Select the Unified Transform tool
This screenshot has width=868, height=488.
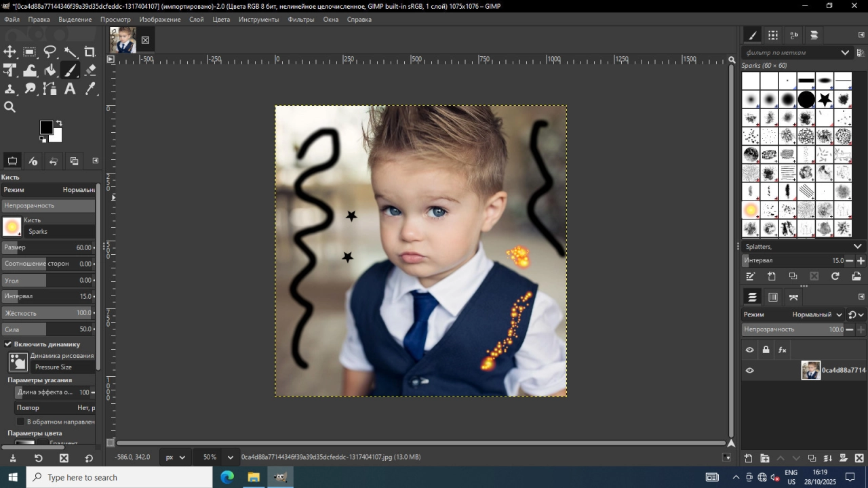[10, 70]
